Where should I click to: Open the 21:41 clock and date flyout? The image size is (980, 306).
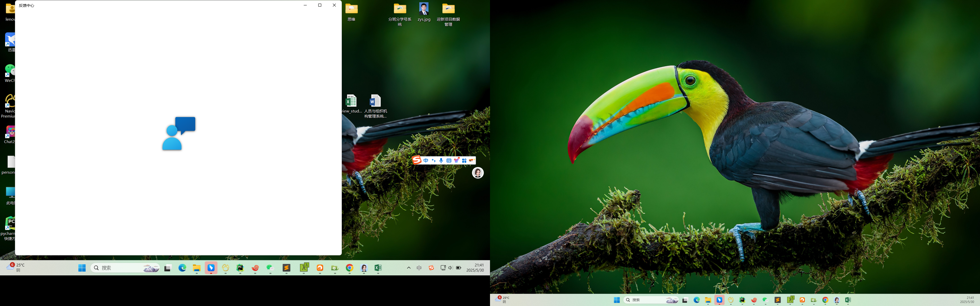tap(475, 267)
